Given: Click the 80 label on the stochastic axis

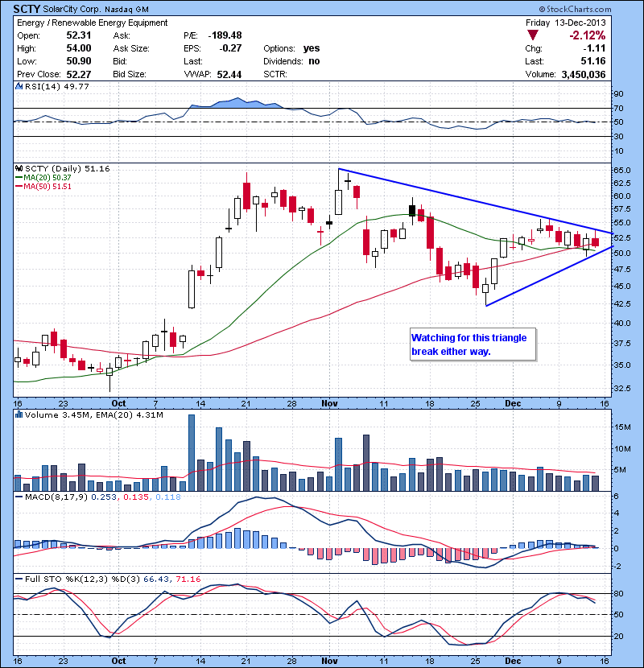Looking at the screenshot, I should 618,593.
